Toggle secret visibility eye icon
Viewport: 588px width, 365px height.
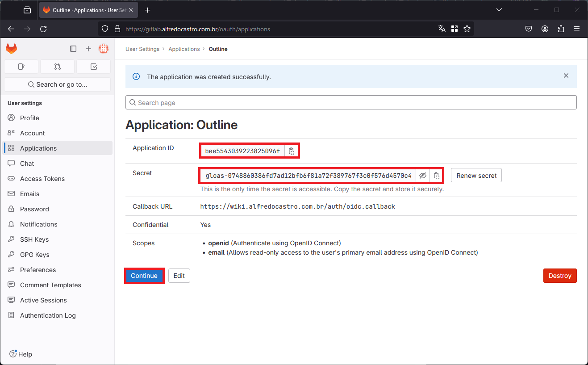click(423, 176)
